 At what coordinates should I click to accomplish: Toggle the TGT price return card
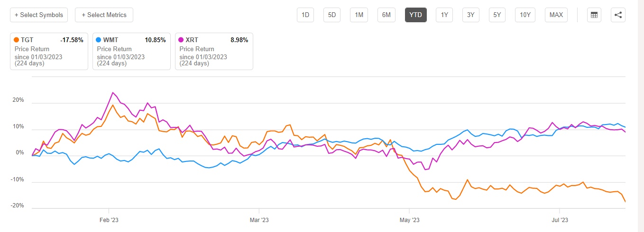click(49, 51)
